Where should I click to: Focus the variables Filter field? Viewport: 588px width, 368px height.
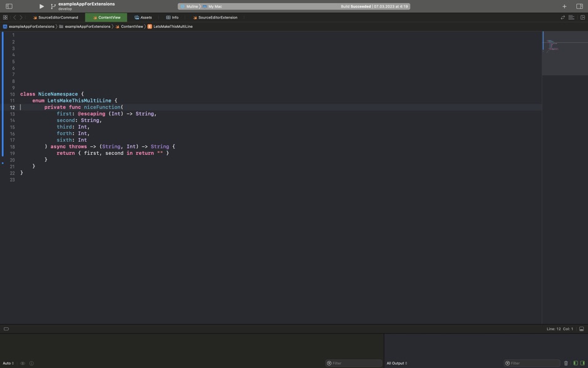pyautogui.click(x=353, y=363)
